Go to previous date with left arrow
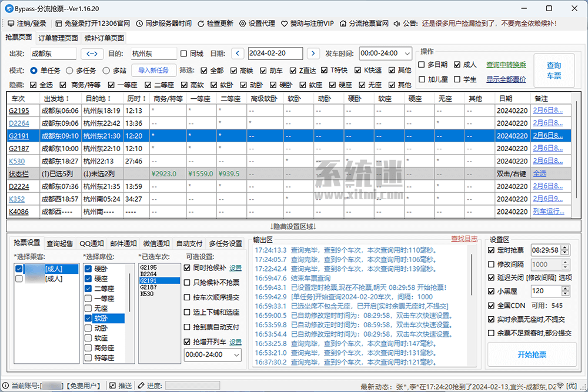 [x=238, y=53]
